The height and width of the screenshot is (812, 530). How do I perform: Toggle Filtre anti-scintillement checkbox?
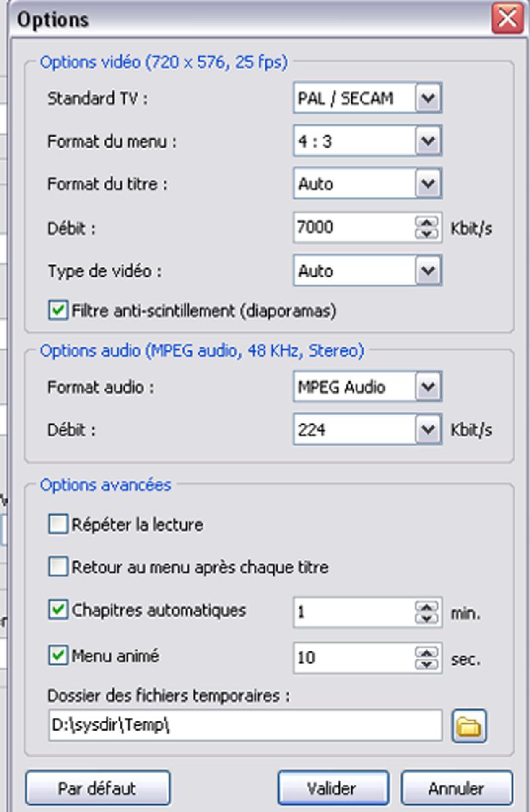point(58,310)
